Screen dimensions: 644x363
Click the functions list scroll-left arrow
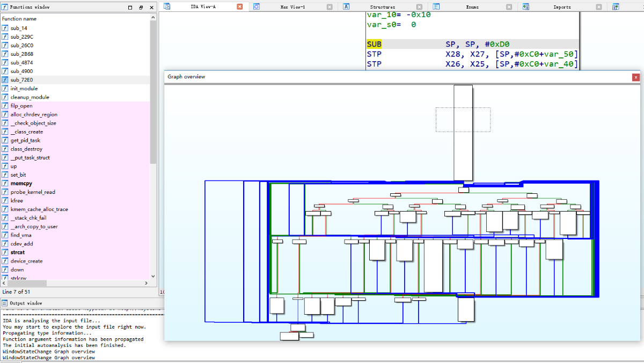pyautogui.click(x=4, y=283)
